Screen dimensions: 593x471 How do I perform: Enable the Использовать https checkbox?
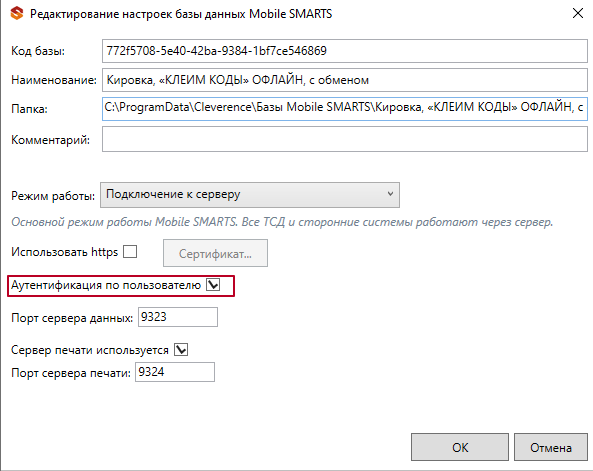click(130, 252)
